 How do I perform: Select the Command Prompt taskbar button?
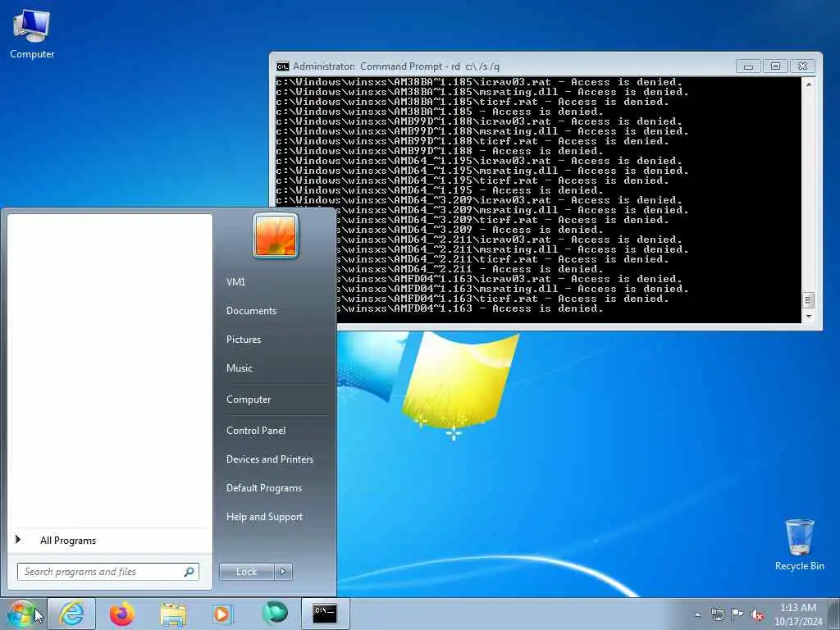325,614
